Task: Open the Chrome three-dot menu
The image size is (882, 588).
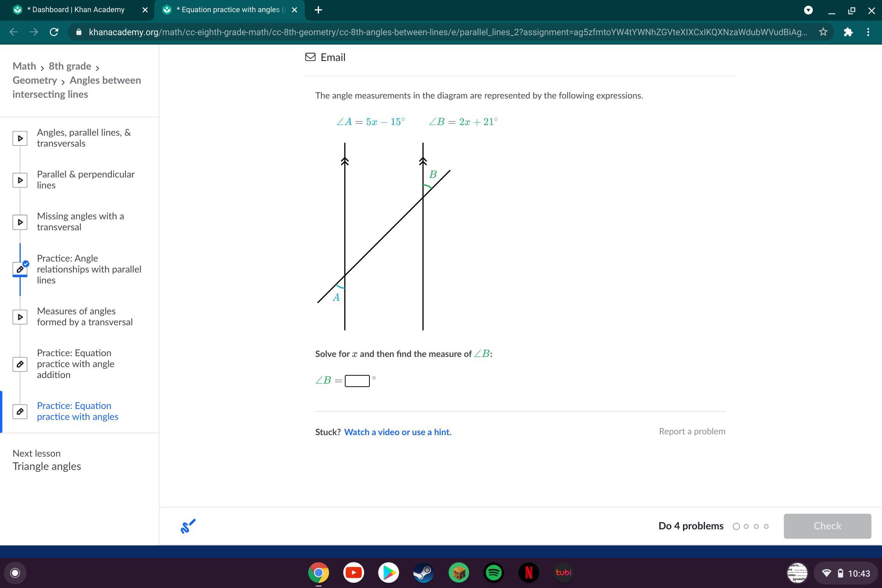Action: [868, 32]
